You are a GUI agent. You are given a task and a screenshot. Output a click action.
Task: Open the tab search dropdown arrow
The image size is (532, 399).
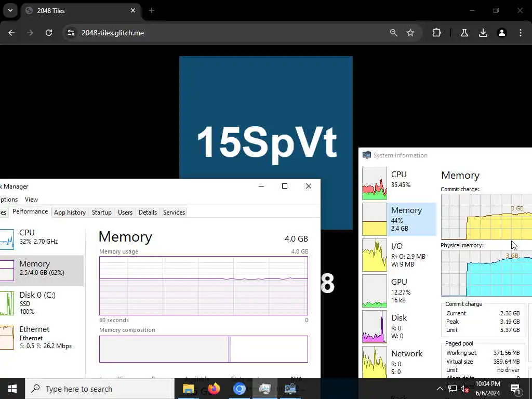[x=10, y=10]
